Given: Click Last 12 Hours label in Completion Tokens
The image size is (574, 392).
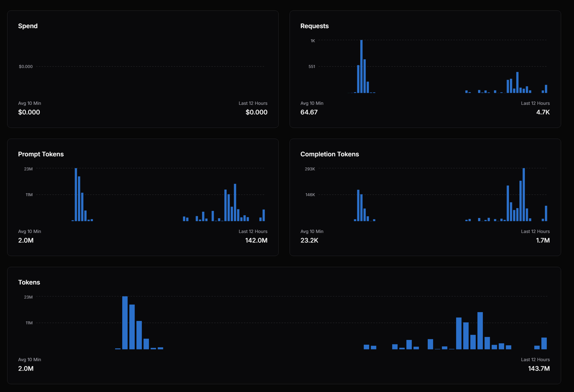Looking at the screenshot, I should point(535,231).
